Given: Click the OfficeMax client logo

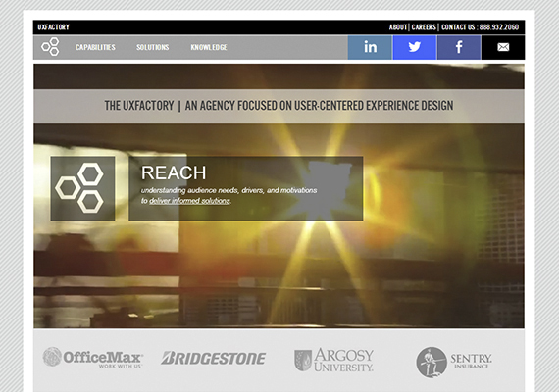Looking at the screenshot, I should [93, 358].
